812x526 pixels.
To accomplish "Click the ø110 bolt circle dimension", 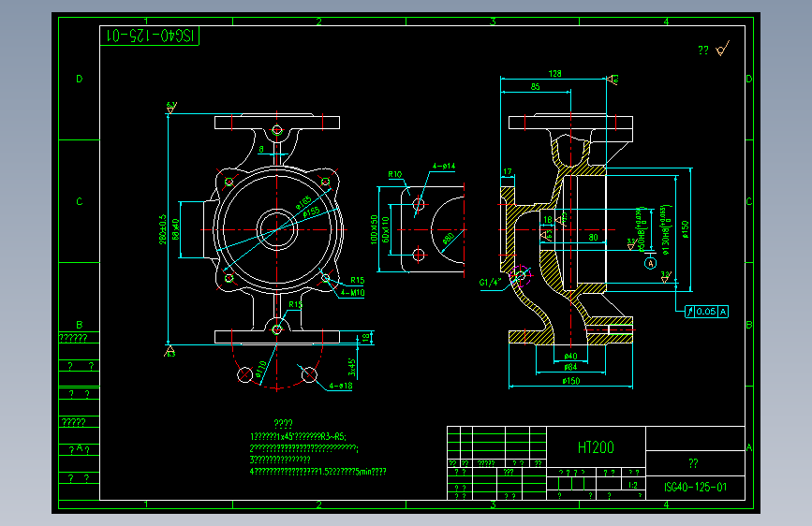I will coord(260,369).
